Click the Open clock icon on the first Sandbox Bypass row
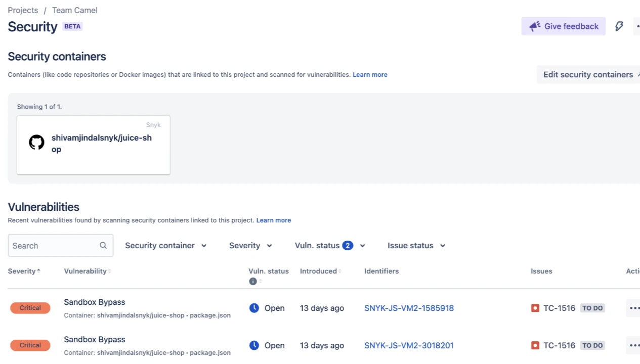Screen dimensions: 640x364 click(254, 308)
